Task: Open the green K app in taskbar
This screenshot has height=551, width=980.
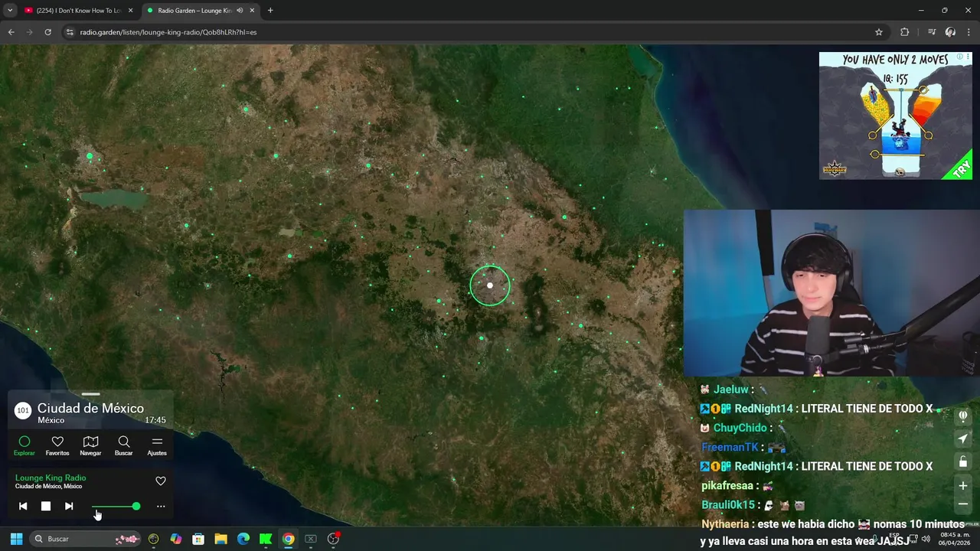Action: pyautogui.click(x=266, y=539)
